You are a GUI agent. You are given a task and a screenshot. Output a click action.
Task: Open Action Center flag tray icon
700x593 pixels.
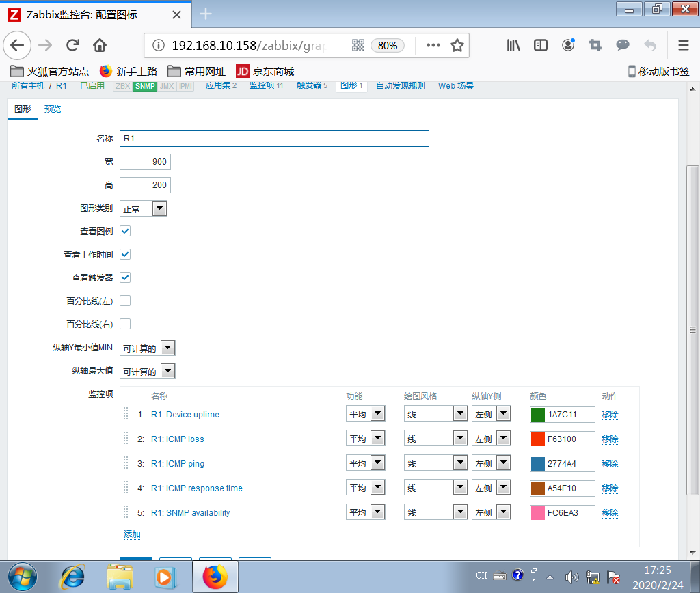coord(614,577)
